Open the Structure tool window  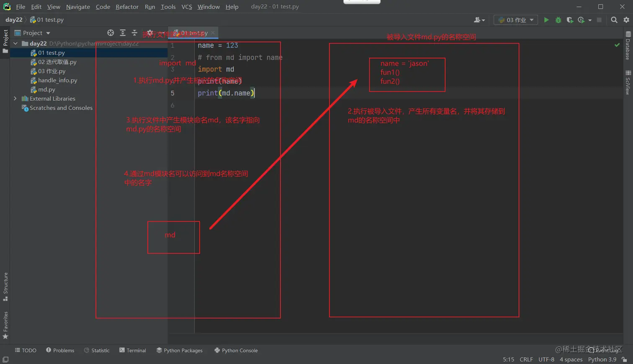[x=5, y=287]
